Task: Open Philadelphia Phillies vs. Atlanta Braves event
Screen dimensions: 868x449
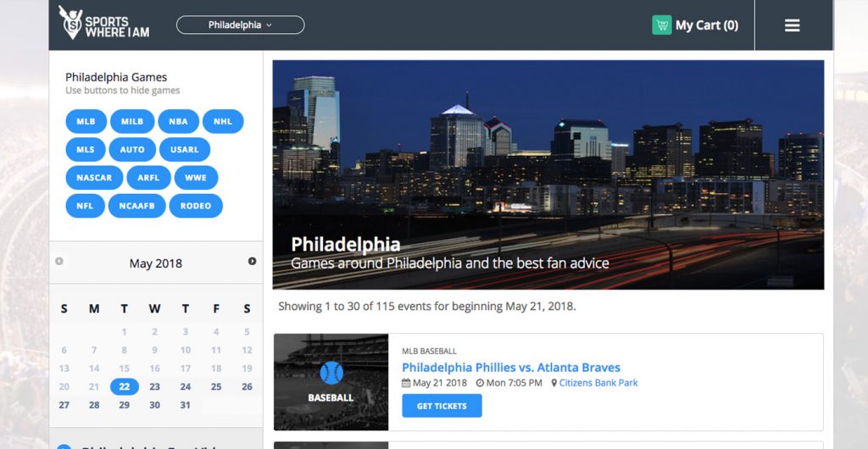Action: pyautogui.click(x=511, y=367)
